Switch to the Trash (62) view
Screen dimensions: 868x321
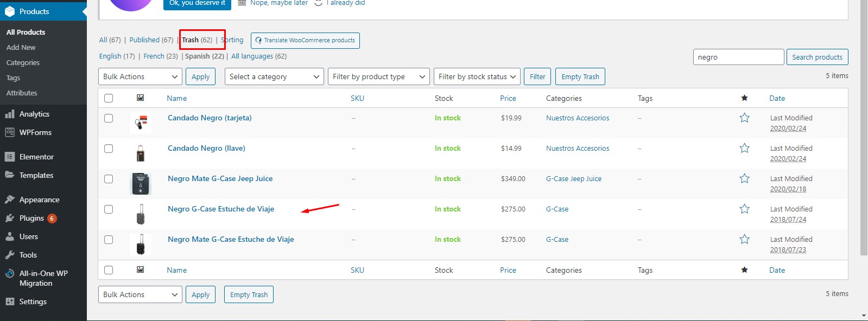(197, 40)
